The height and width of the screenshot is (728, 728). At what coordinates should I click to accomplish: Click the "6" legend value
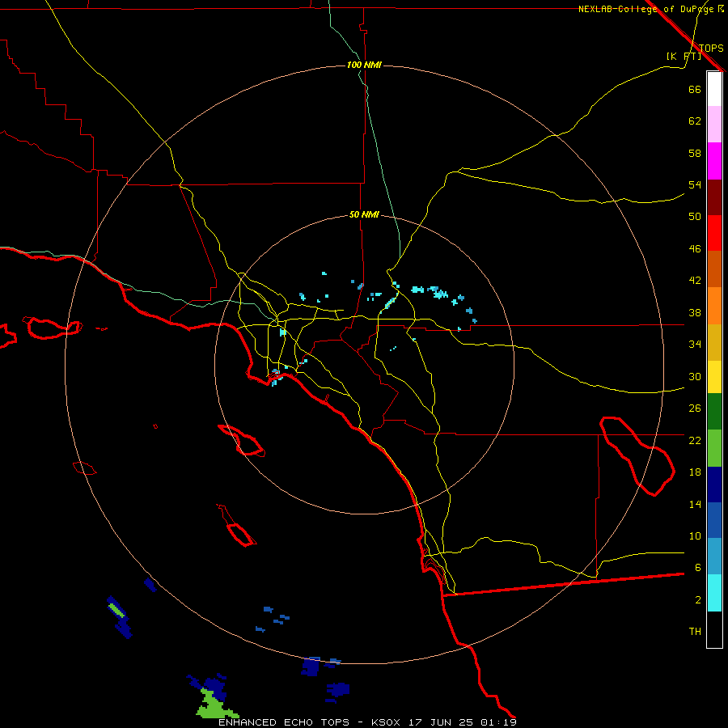(x=697, y=567)
